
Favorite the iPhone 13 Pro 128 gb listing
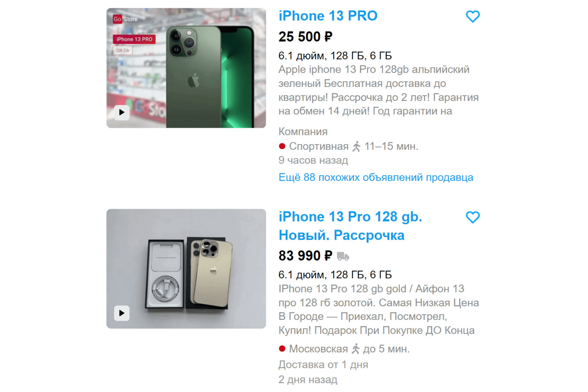472,217
